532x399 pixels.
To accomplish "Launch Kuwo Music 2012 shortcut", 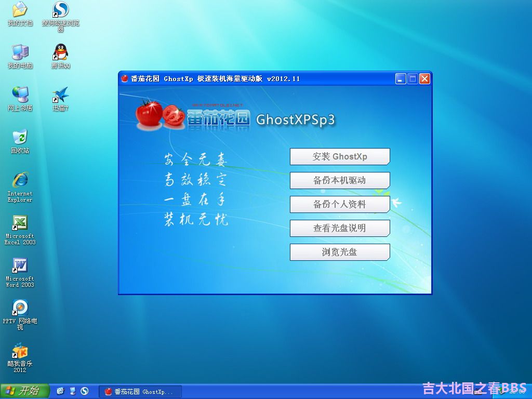I will click(20, 358).
